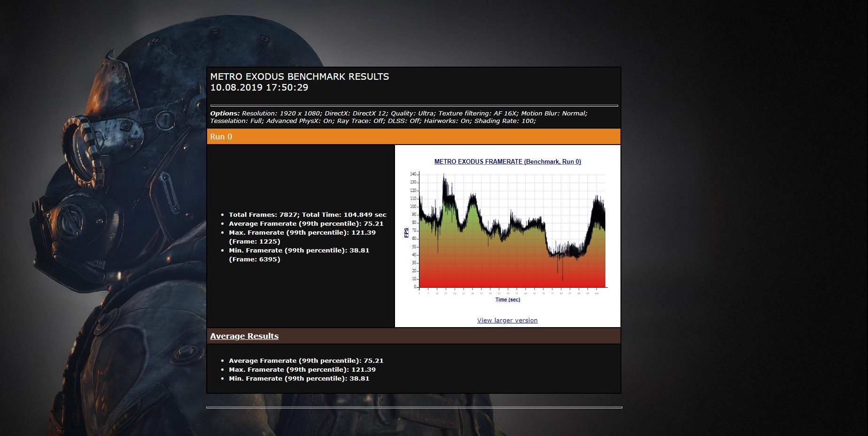Click Max. Framerate 121.39 under Average Results
Screen dimensions: 868x436
302,369
